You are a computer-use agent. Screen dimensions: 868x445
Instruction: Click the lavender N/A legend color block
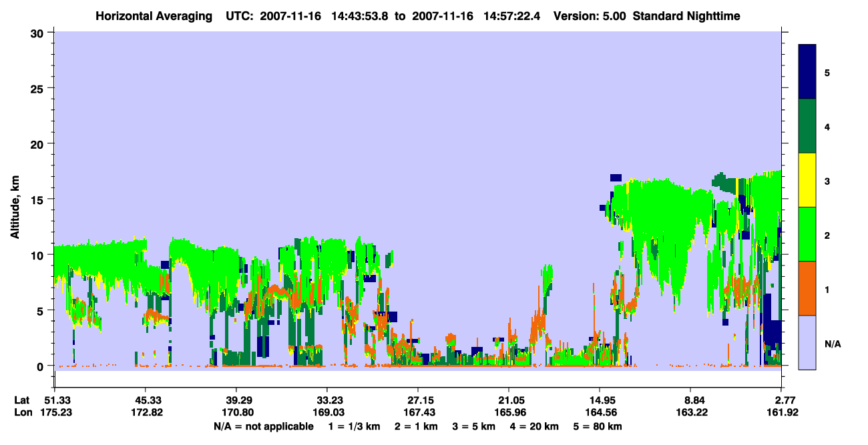pyautogui.click(x=807, y=342)
